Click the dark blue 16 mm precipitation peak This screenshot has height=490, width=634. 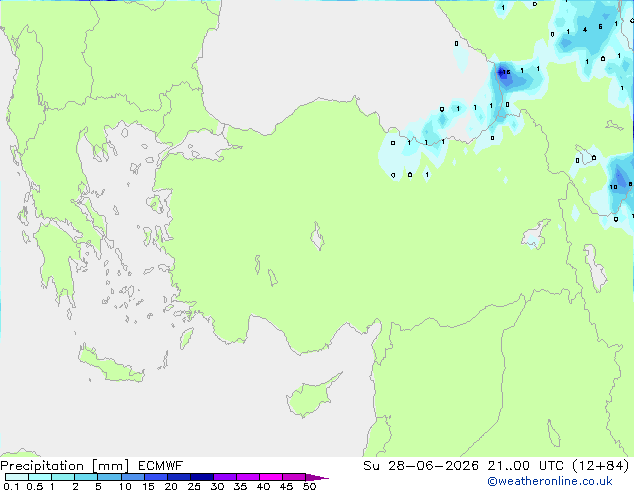point(503,72)
